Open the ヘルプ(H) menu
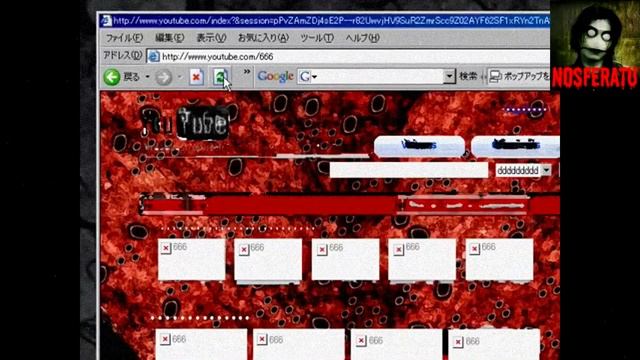640x360 pixels. pyautogui.click(x=362, y=38)
